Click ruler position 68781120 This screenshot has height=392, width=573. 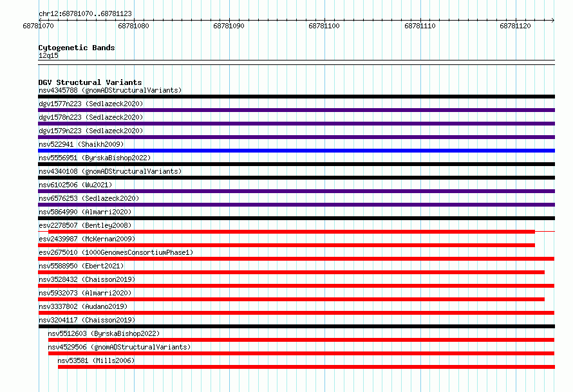point(516,26)
